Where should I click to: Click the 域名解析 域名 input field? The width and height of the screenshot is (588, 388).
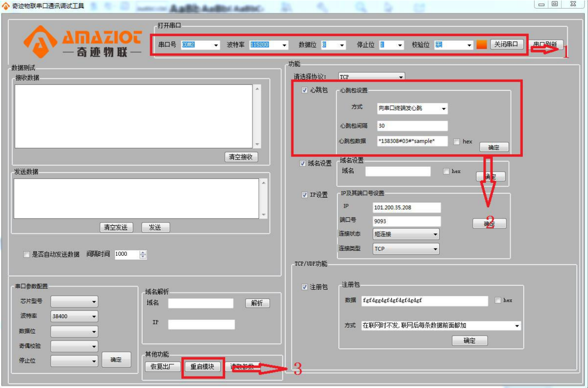tap(201, 303)
